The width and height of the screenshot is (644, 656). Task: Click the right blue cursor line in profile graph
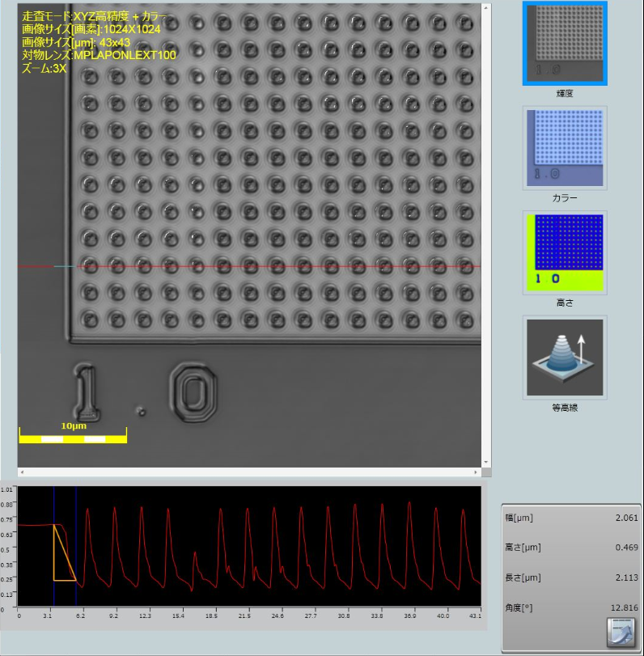coord(76,546)
